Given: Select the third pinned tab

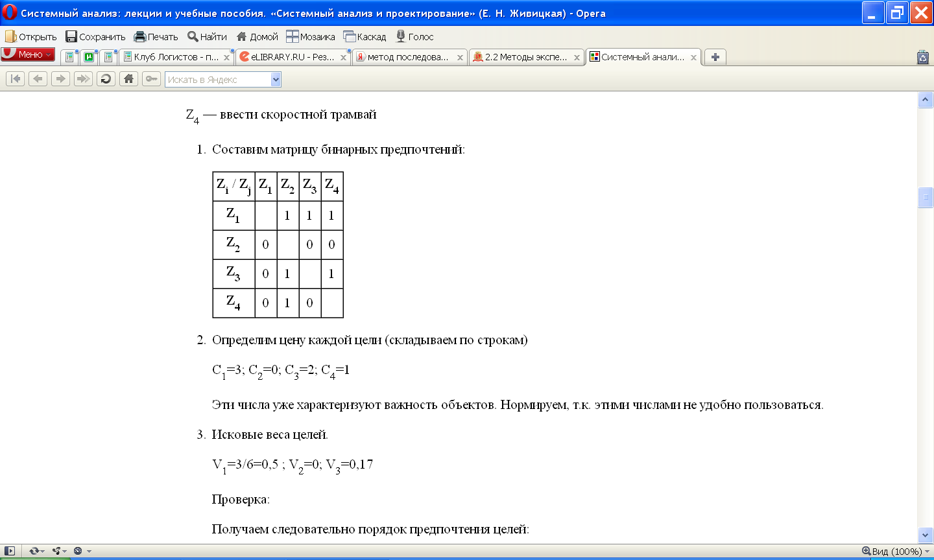Looking at the screenshot, I should (108, 57).
